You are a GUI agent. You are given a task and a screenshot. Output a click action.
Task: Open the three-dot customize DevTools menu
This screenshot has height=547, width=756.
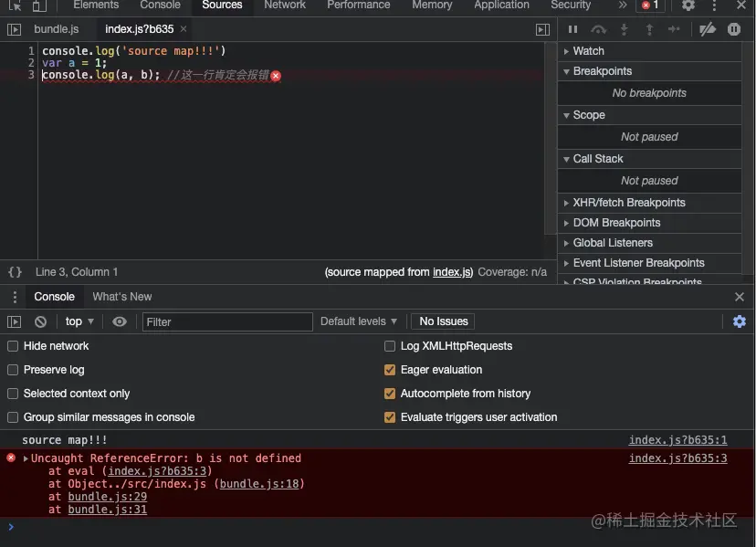(x=714, y=5)
